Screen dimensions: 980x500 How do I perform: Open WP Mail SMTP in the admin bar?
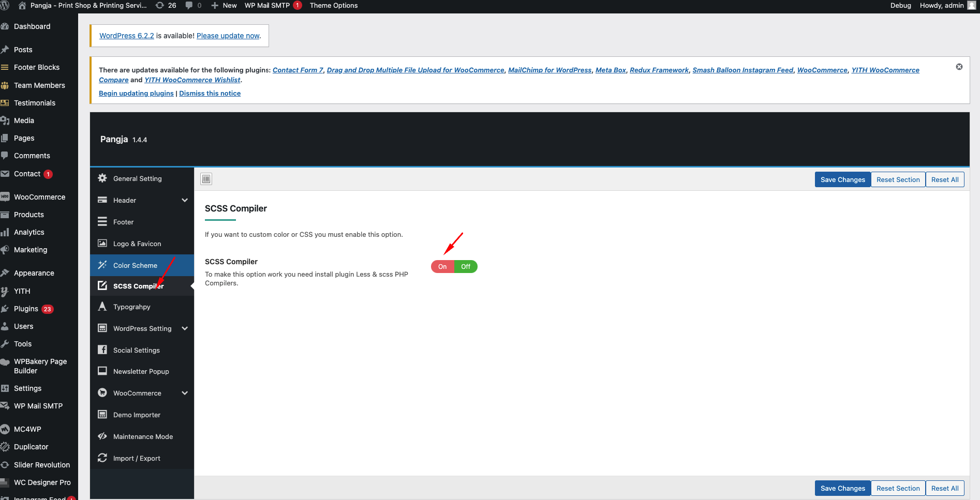(273, 5)
